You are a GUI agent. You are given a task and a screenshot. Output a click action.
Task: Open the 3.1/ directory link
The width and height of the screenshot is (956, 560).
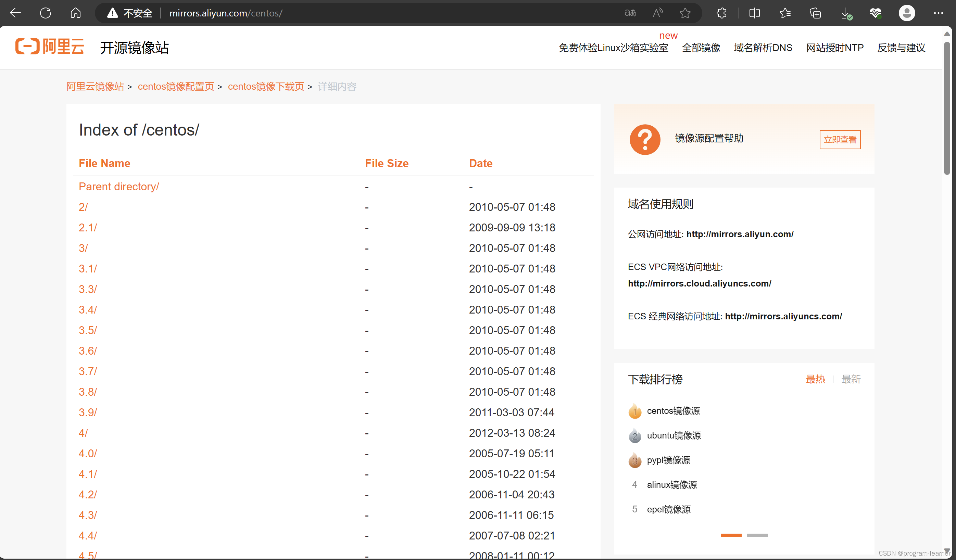[x=88, y=268]
